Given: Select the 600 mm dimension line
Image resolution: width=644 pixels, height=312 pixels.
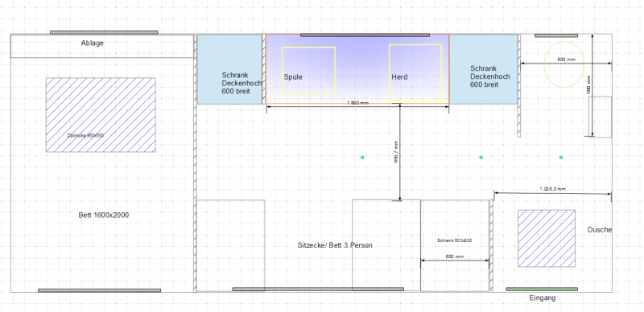Looking at the screenshot, I should pyautogui.click(x=455, y=260).
